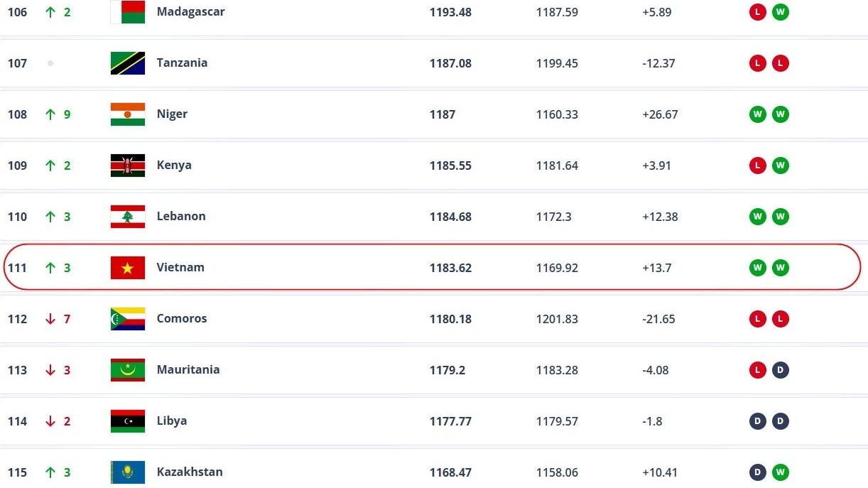868x488 pixels.
Task: Click the Kenya flag icon
Action: pos(128,166)
